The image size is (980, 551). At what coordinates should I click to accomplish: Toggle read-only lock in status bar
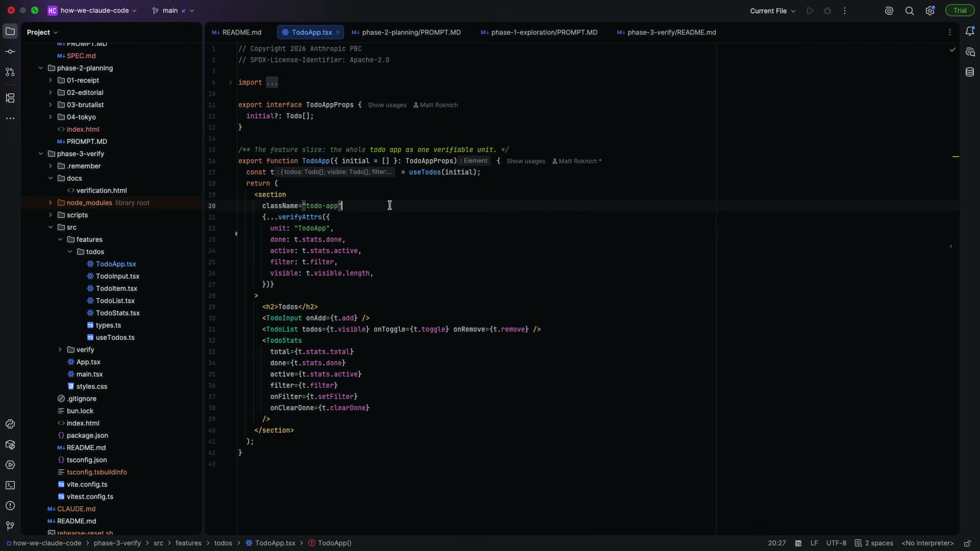967,543
